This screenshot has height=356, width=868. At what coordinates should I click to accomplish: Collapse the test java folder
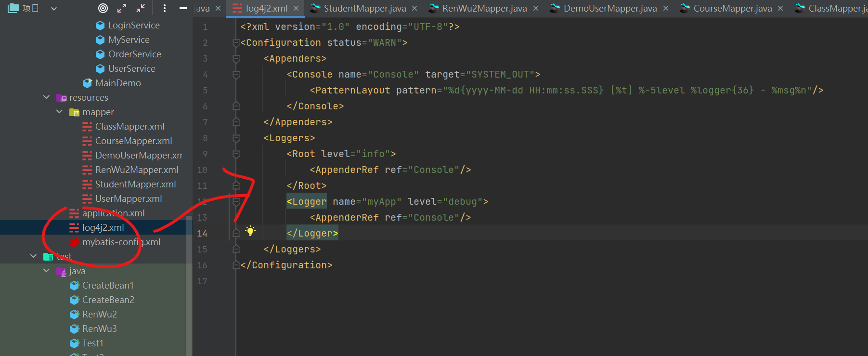47,271
